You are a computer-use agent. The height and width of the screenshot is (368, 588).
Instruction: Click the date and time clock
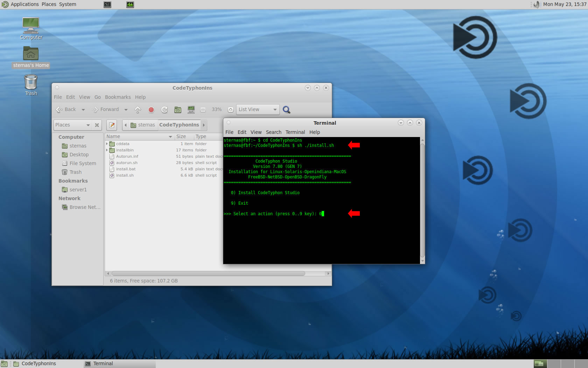pos(565,4)
